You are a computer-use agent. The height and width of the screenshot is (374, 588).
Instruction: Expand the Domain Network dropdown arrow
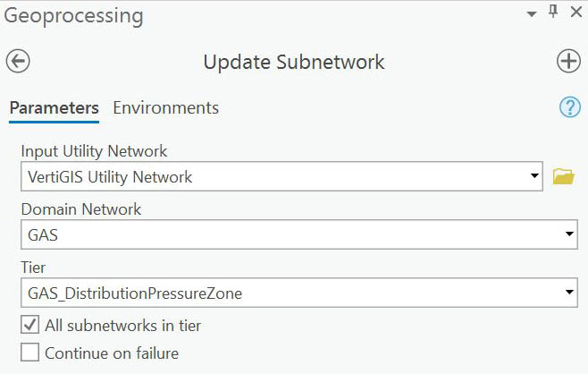(569, 234)
